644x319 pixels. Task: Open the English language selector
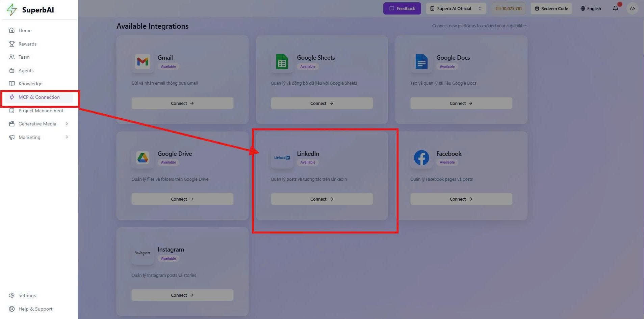[591, 8]
